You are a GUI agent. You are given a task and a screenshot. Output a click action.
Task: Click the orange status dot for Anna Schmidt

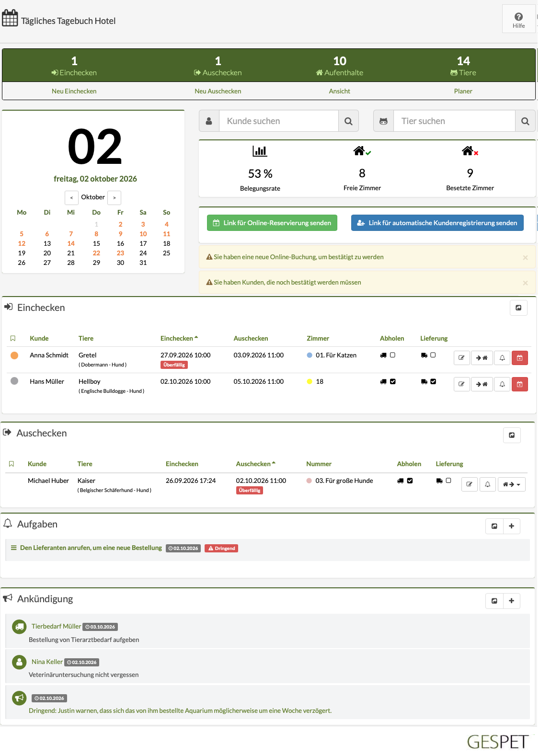point(14,355)
